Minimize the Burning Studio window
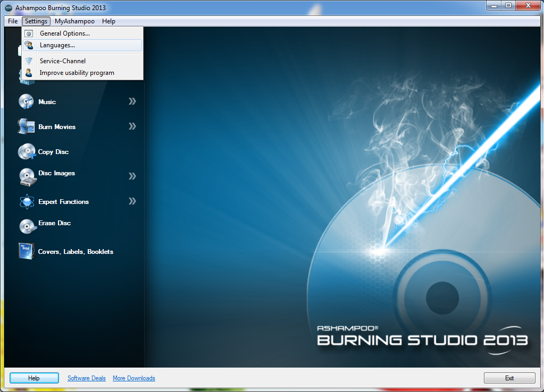 tap(493, 5)
